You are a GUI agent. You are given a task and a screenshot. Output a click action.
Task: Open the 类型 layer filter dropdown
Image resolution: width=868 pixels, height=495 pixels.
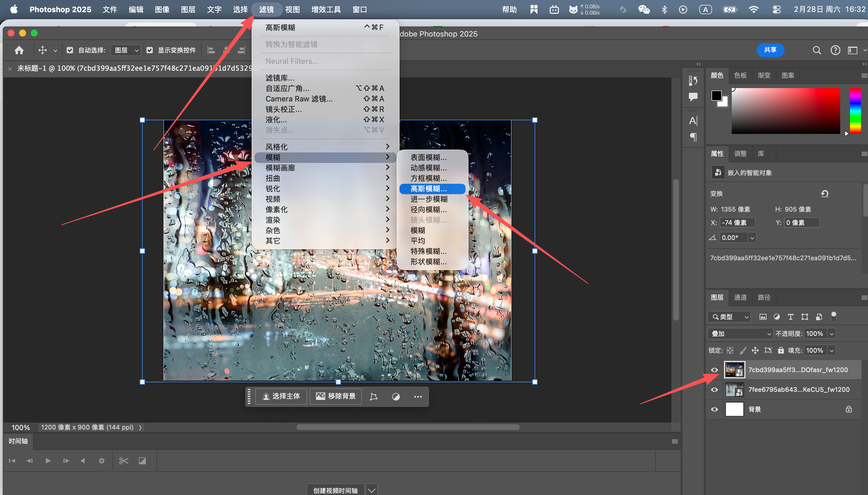[x=730, y=317]
